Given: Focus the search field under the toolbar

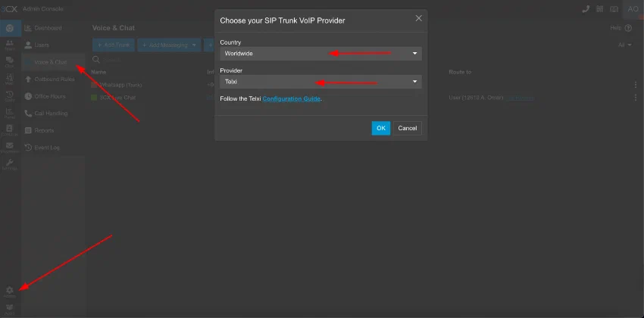Looking at the screenshot, I should coord(152,60).
